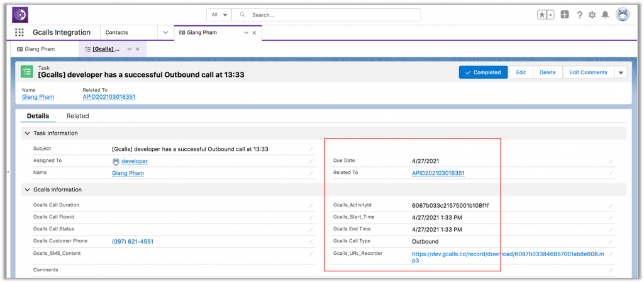
Task: Open the APID202103018351 link in header
Action: [109, 96]
